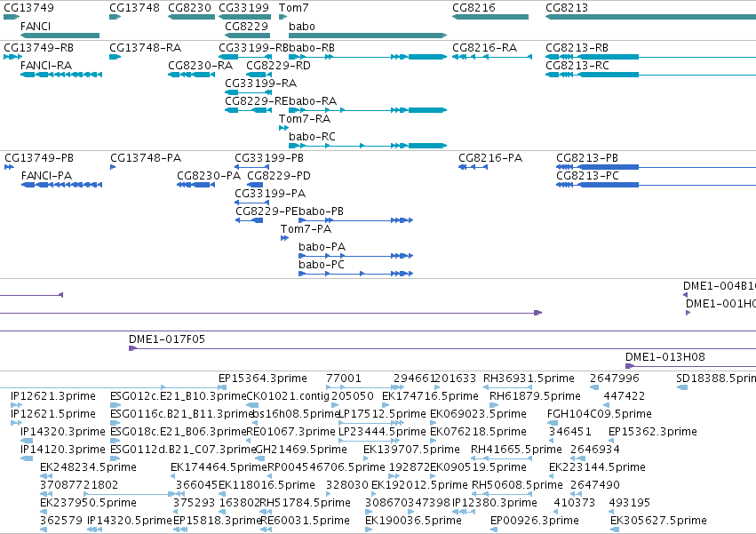Select the RH61879.5prime EST label
The height and width of the screenshot is (534, 756).
point(535,396)
